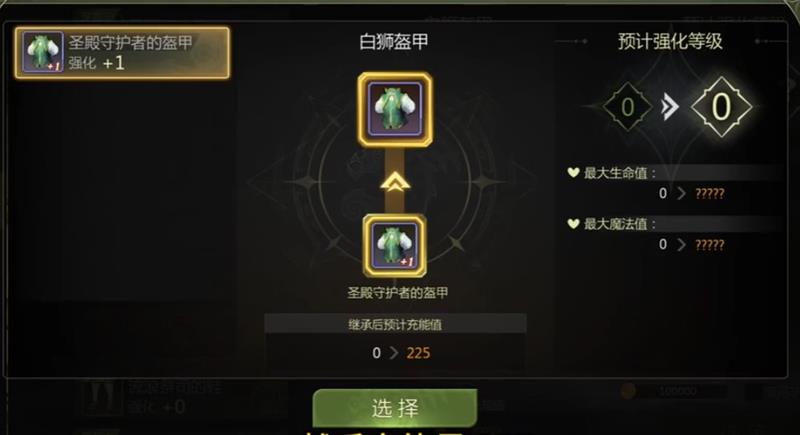Click the ????? value for 最大魔法值
The image size is (800, 435).
tap(710, 245)
